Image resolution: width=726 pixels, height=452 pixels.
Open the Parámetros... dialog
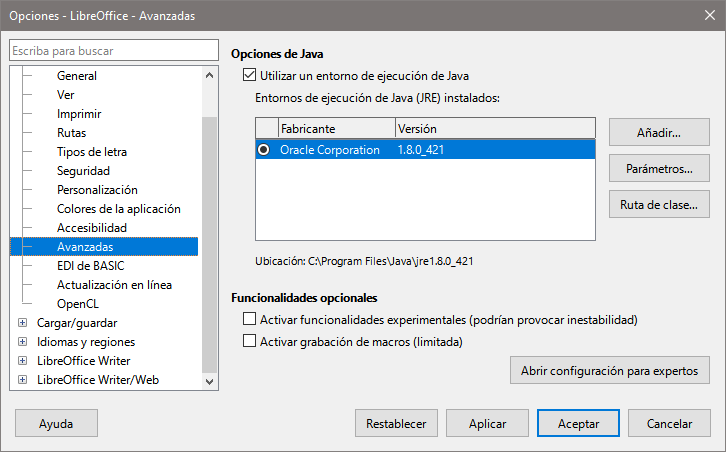[659, 169]
